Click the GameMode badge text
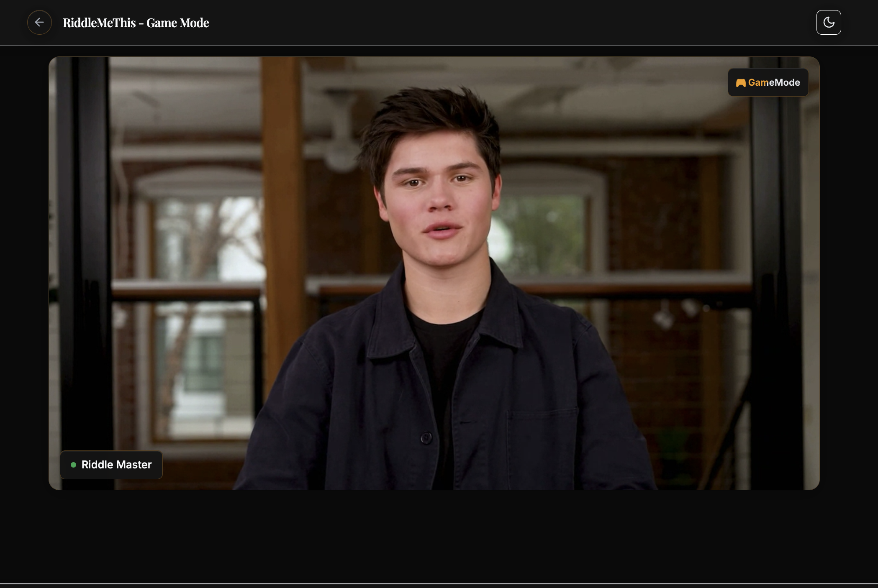The width and height of the screenshot is (878, 588). [x=773, y=83]
